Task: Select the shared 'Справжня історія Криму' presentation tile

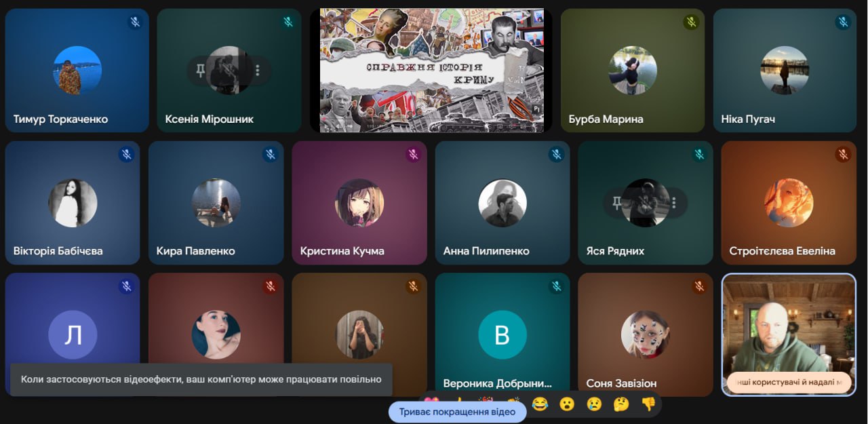Action: tap(431, 70)
